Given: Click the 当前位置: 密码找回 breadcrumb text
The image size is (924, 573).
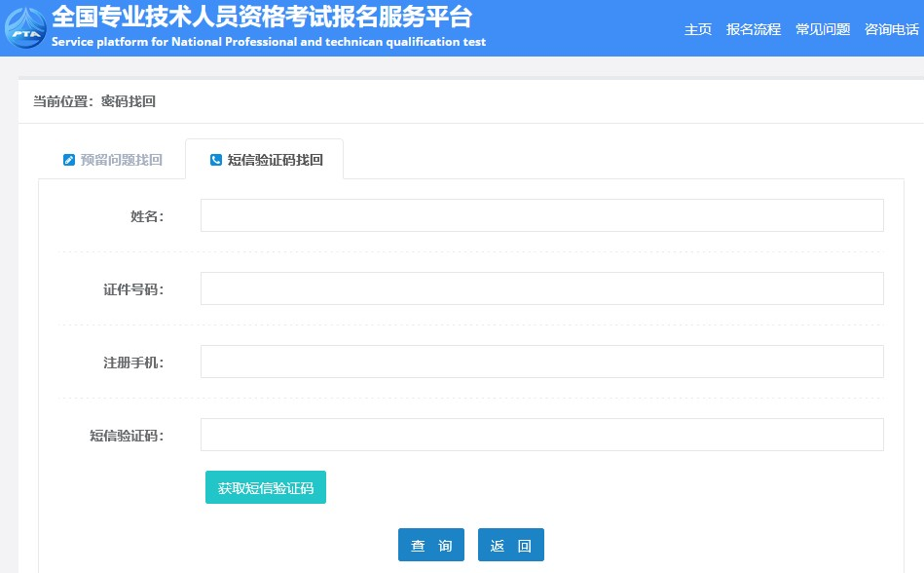Looking at the screenshot, I should click(x=94, y=101).
